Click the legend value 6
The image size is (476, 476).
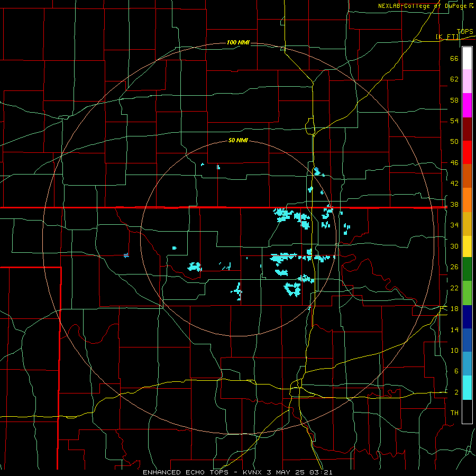pos(456,371)
